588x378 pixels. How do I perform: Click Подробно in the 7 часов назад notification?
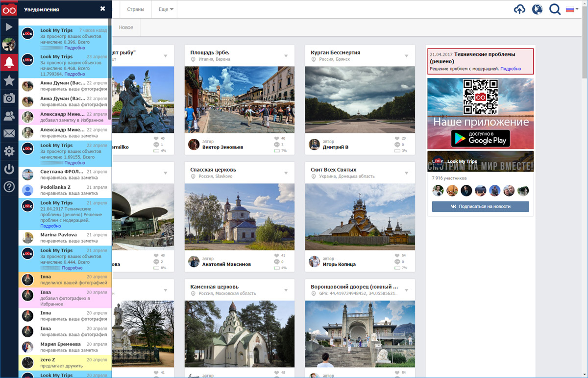(74, 48)
